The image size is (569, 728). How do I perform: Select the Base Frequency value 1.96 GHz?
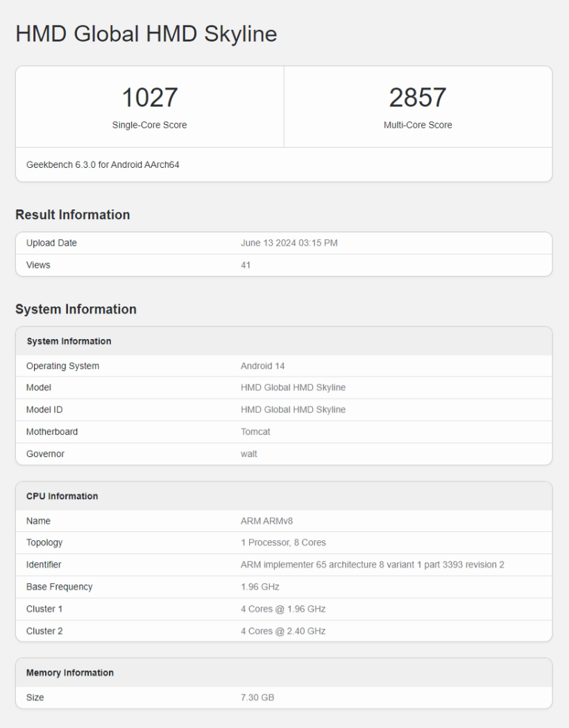coord(260,587)
